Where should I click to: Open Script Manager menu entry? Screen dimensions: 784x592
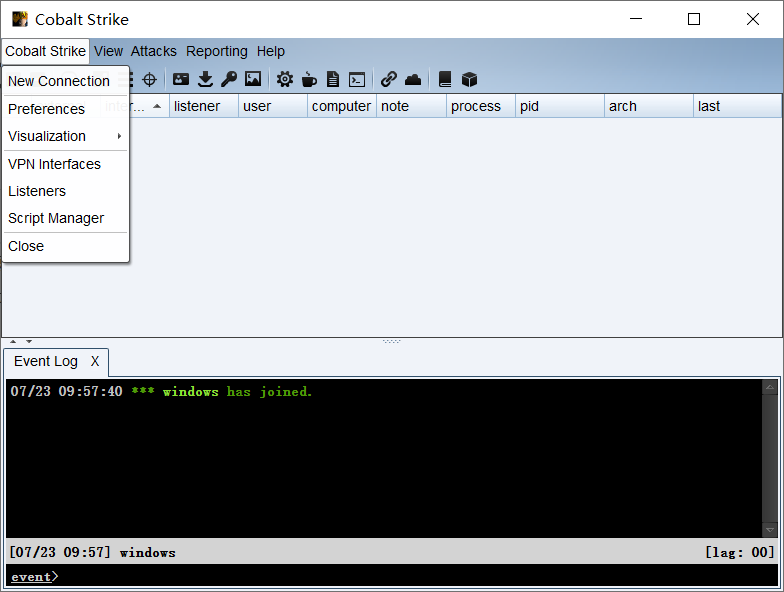coord(66,218)
